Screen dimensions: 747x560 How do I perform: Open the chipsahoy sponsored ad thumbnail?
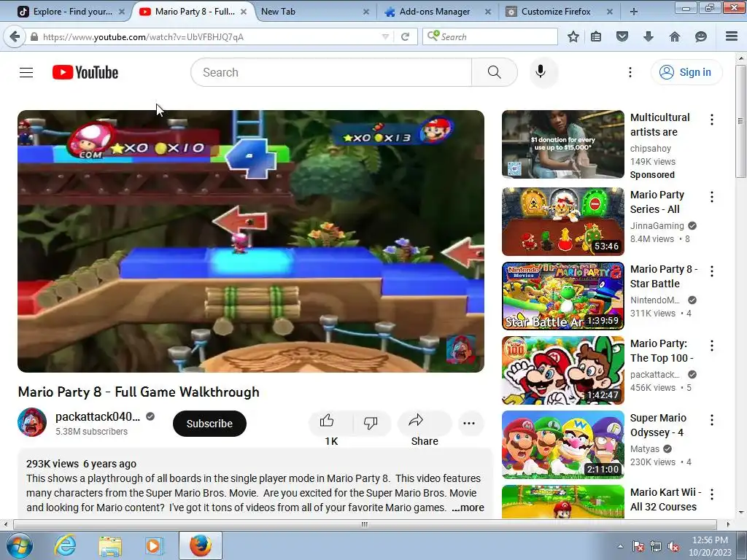[562, 144]
